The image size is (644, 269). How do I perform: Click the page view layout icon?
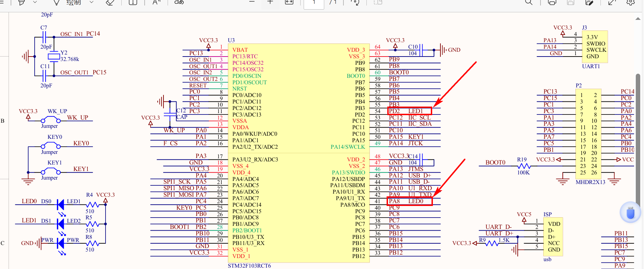[x=378, y=2]
